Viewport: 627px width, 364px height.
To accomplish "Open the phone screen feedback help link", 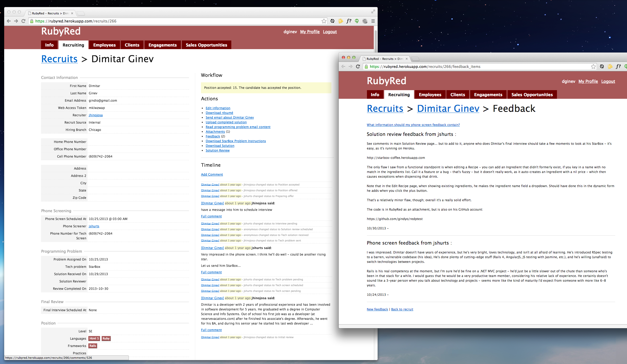I will coord(413,125).
